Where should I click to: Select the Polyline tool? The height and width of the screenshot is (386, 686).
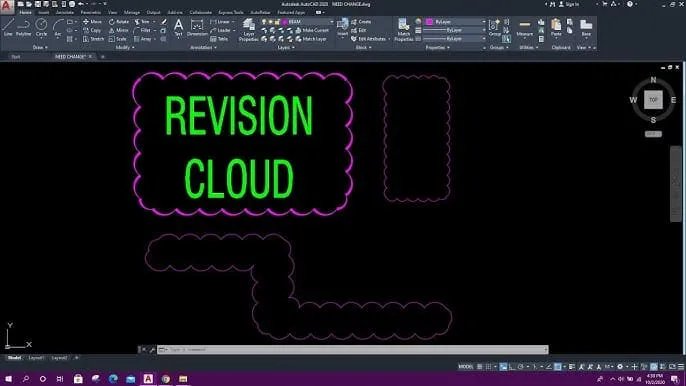tap(24, 28)
